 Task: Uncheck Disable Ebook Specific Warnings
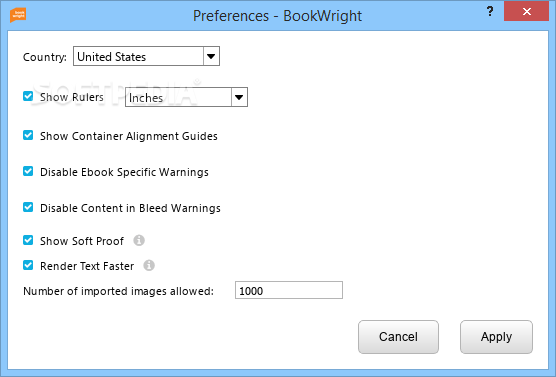tap(28, 172)
